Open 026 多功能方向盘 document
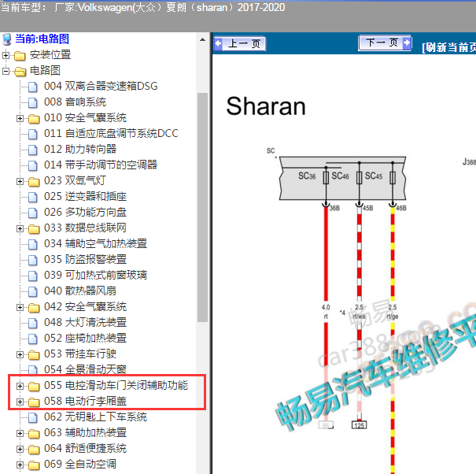The width and height of the screenshot is (476, 474). [85, 213]
